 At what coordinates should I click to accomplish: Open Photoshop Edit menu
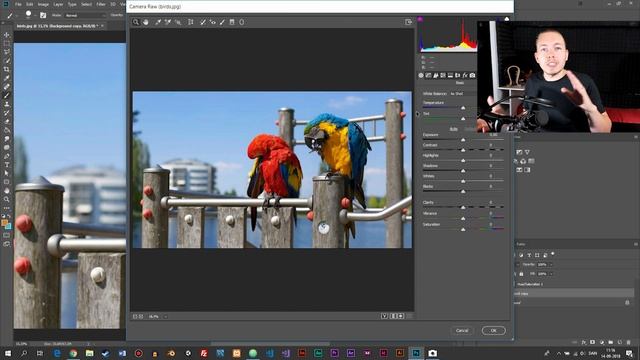pyautogui.click(x=29, y=4)
